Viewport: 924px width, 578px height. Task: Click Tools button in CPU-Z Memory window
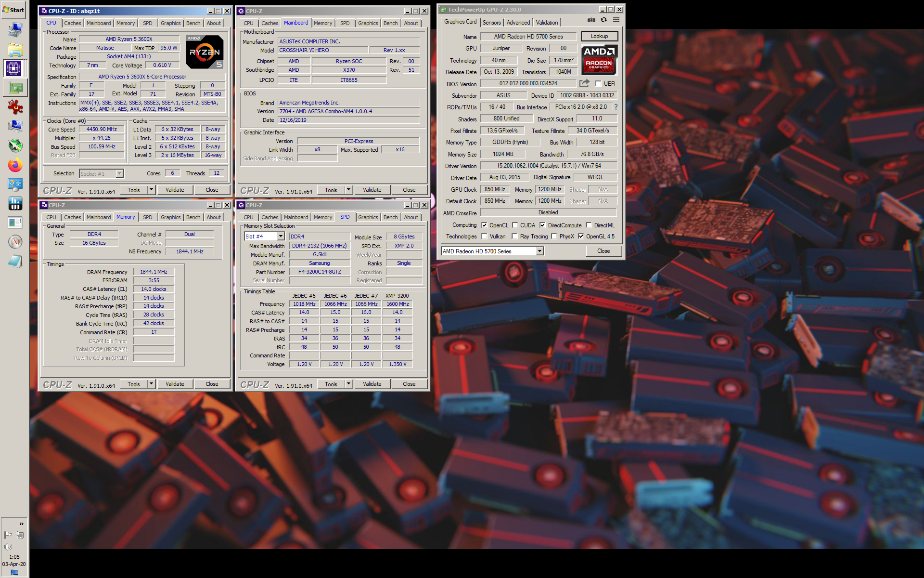[134, 384]
